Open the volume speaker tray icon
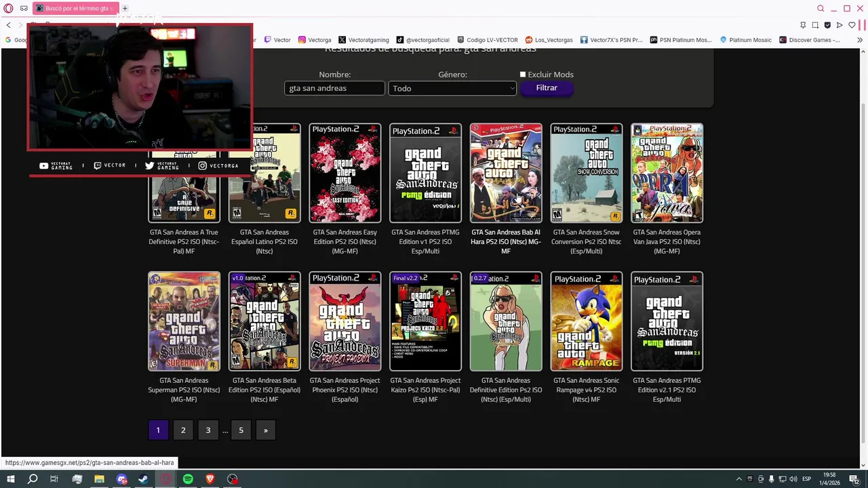This screenshot has width=868, height=488. 793,479
